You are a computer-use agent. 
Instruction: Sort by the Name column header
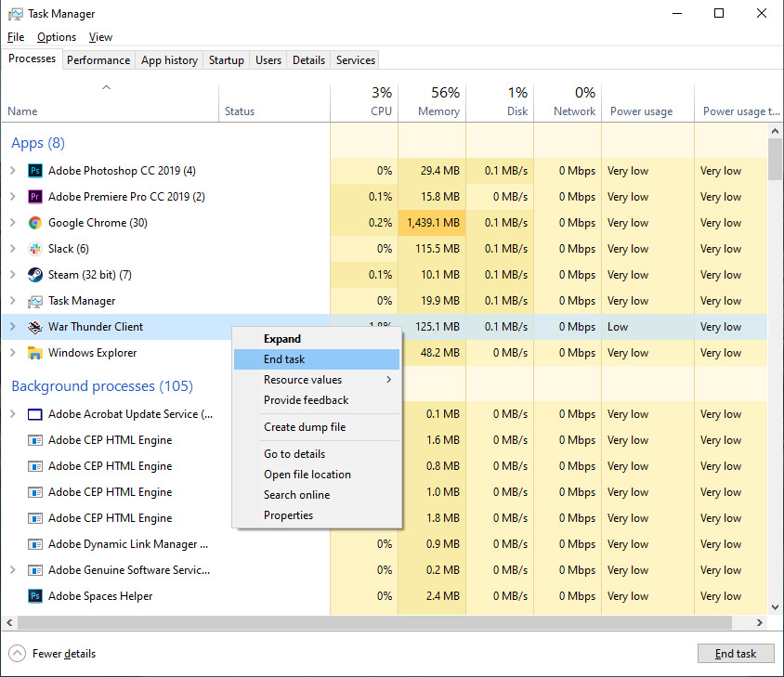[x=110, y=102]
